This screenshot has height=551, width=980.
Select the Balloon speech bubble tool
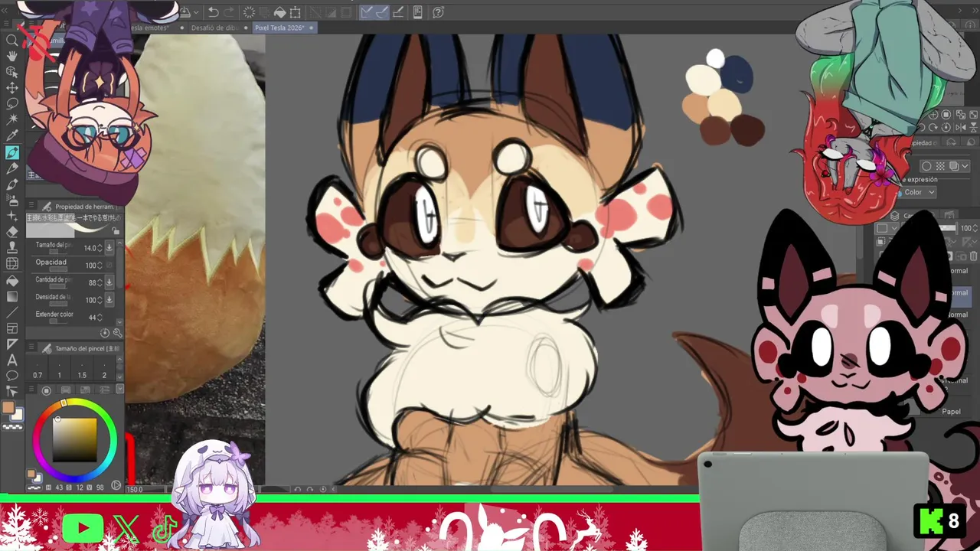pyautogui.click(x=11, y=376)
